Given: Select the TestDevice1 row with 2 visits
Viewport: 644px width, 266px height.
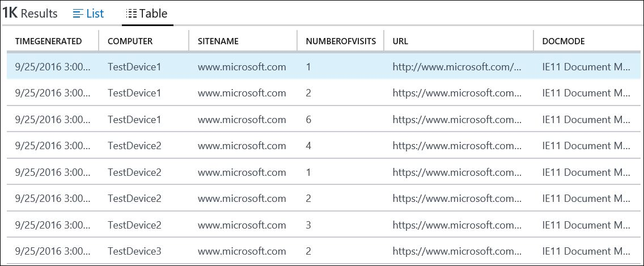Looking at the screenshot, I should point(308,93).
